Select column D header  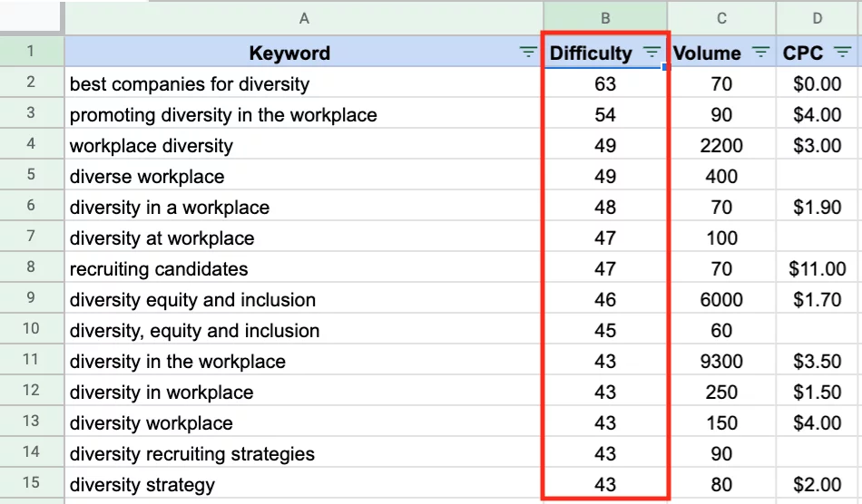click(818, 18)
